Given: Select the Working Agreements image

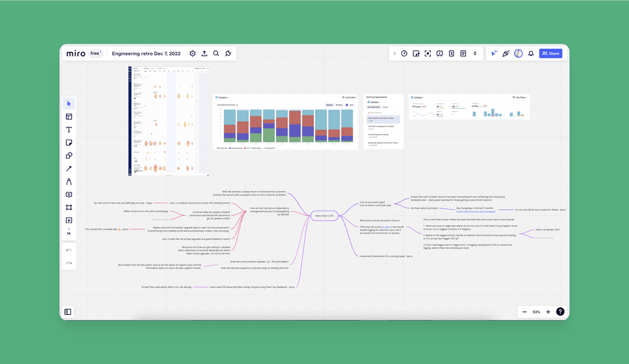Looking at the screenshot, I should click(x=383, y=122).
